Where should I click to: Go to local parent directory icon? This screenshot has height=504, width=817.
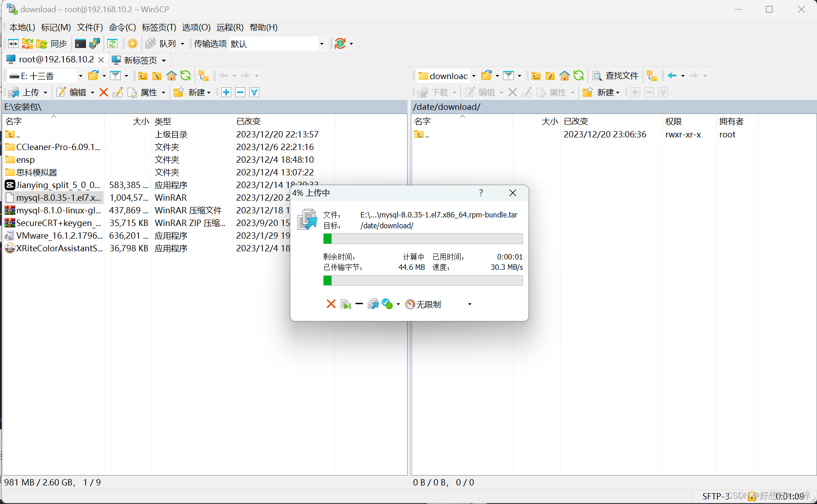[x=143, y=75]
